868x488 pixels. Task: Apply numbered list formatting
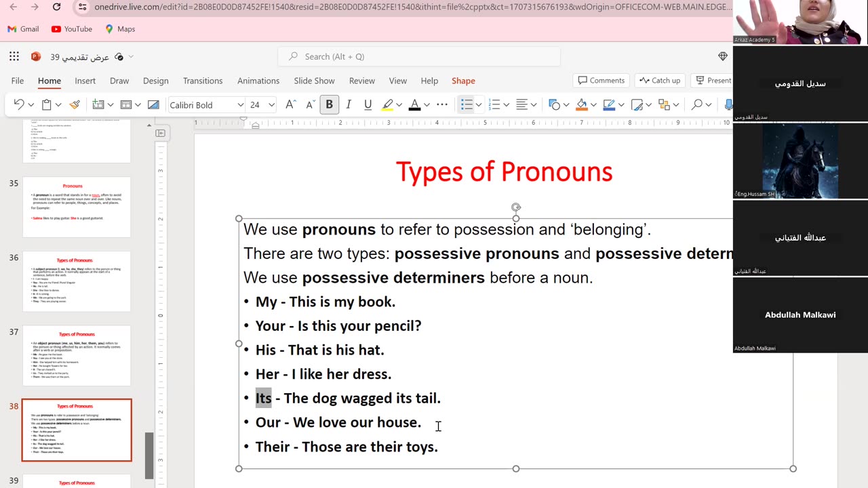(494, 105)
